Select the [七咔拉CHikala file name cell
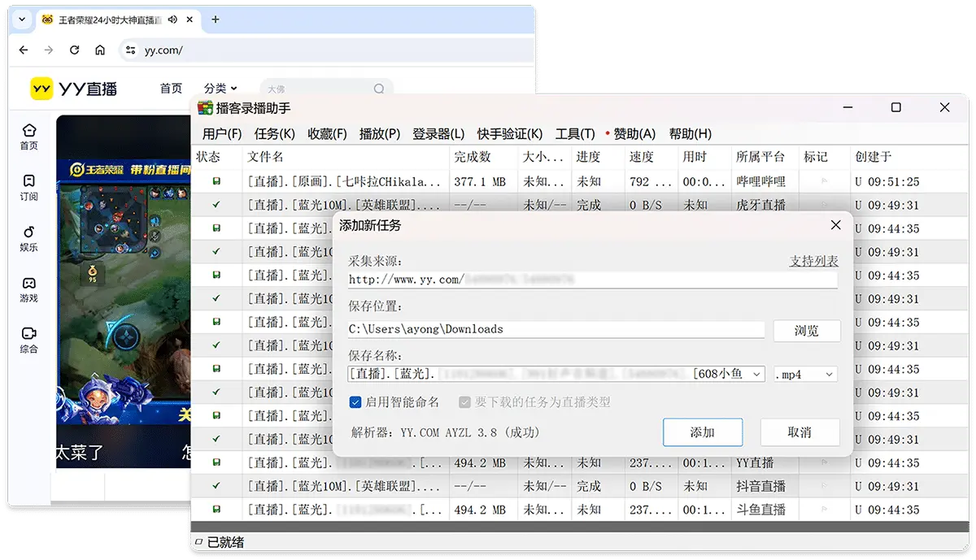Viewport: 976px width, 560px height. coord(346,182)
